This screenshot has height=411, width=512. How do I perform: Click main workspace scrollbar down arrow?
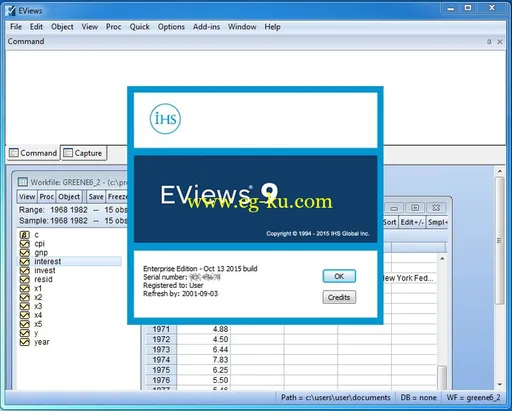(500, 384)
